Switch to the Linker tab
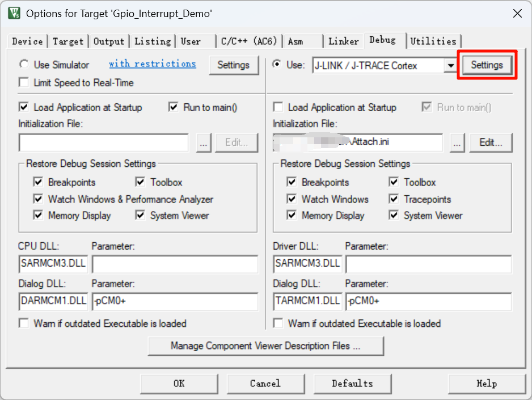Screen dimensions: 532x400 click(343, 41)
